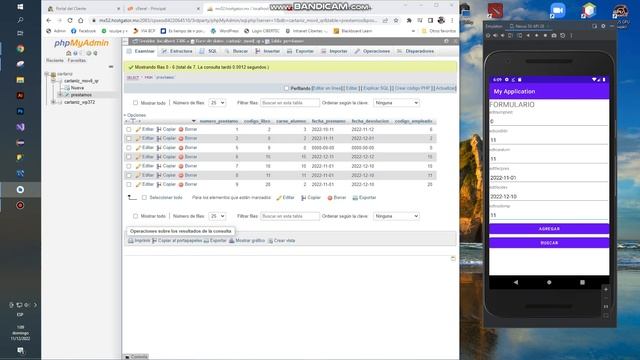640x360 pixels.
Task: Tap BUSCAR button in emulator app
Action: 549,243
